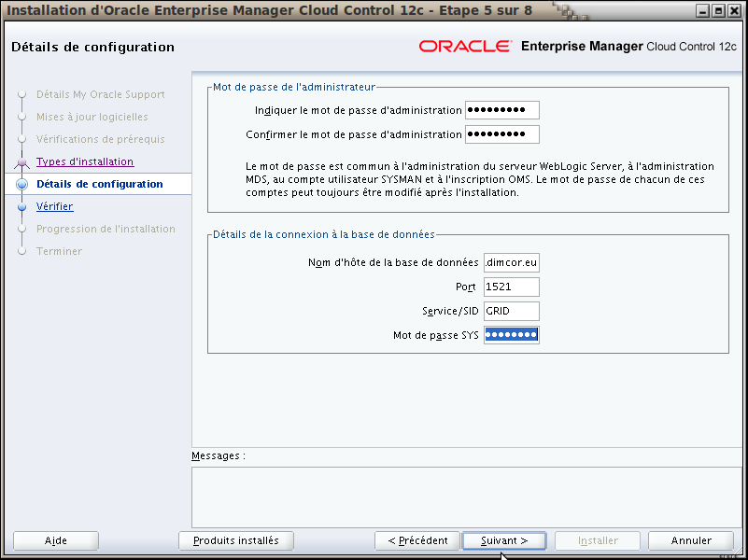Open the Produits installés list
This screenshot has width=748, height=560.
click(236, 540)
